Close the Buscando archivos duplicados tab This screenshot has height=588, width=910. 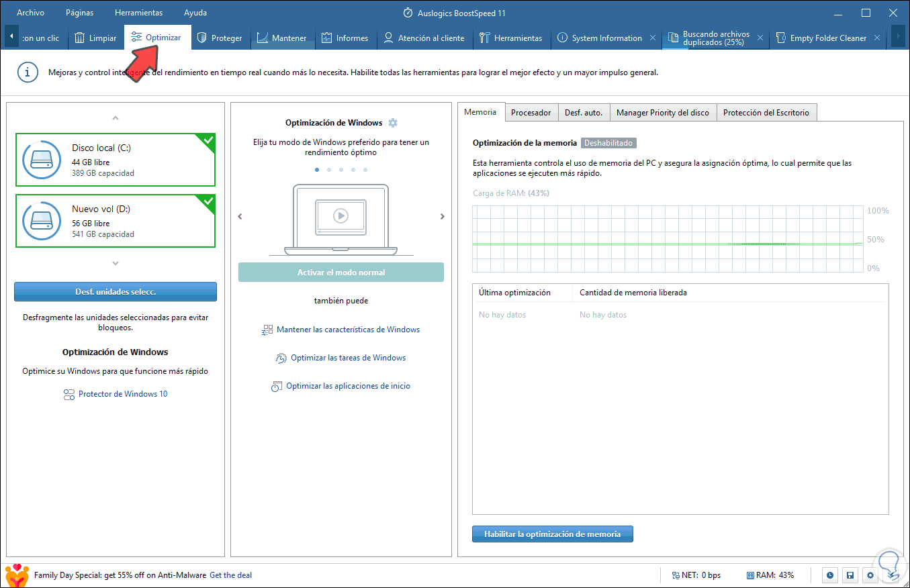[760, 38]
